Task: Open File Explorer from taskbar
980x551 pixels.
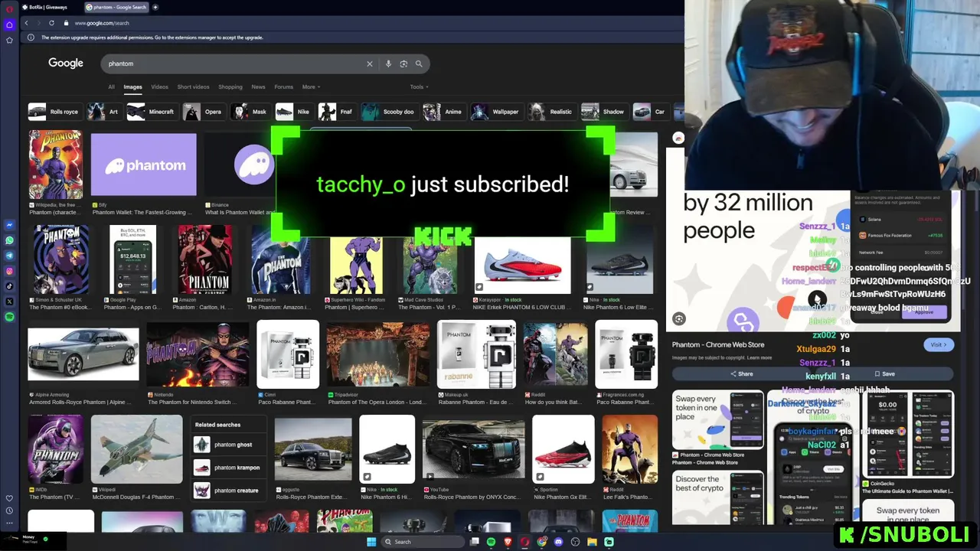Action: (x=592, y=542)
